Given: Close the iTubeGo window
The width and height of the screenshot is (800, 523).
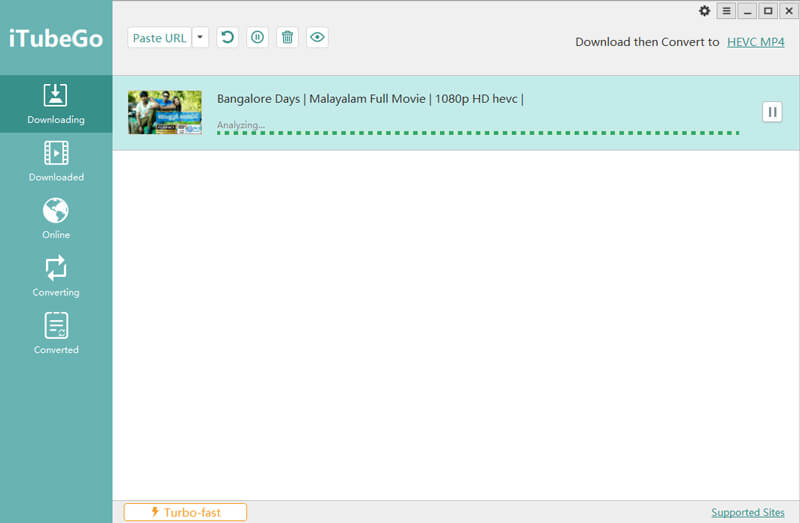Looking at the screenshot, I should click(x=789, y=11).
